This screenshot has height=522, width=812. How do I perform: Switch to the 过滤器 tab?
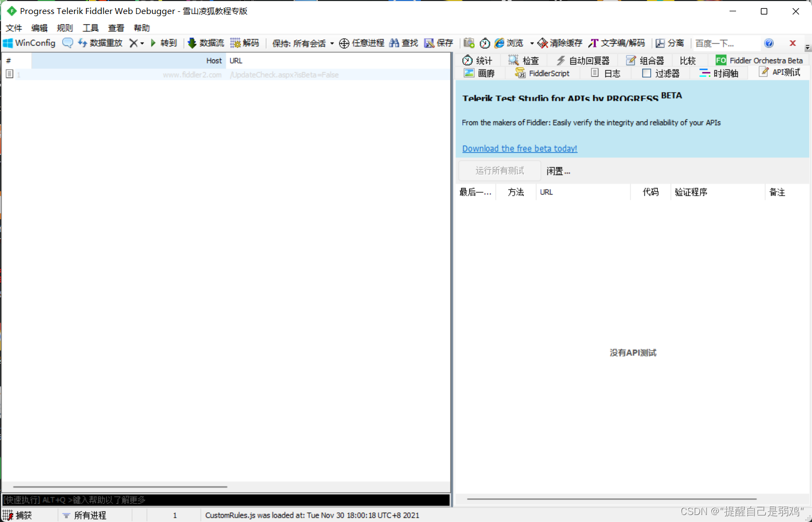point(661,73)
